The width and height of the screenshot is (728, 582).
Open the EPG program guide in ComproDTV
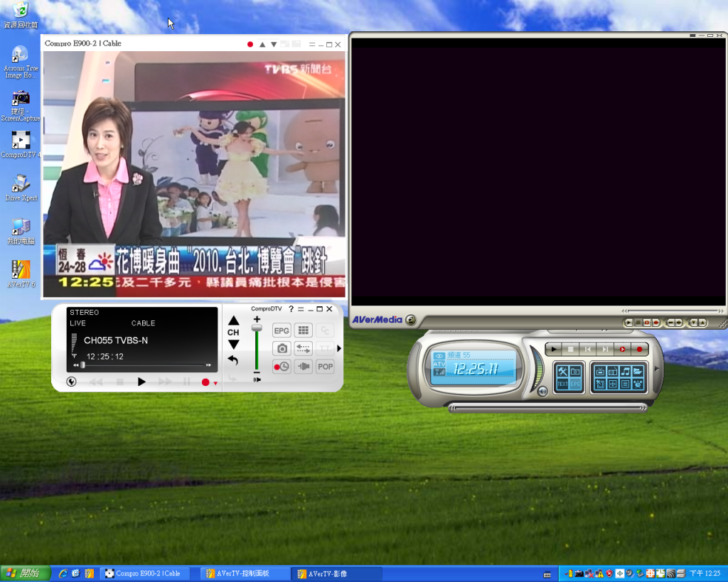pyautogui.click(x=282, y=330)
